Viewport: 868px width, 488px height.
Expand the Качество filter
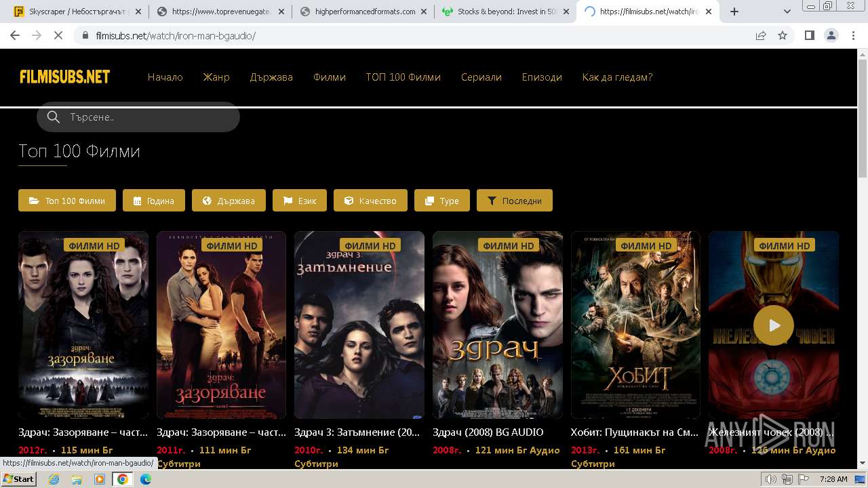point(370,201)
